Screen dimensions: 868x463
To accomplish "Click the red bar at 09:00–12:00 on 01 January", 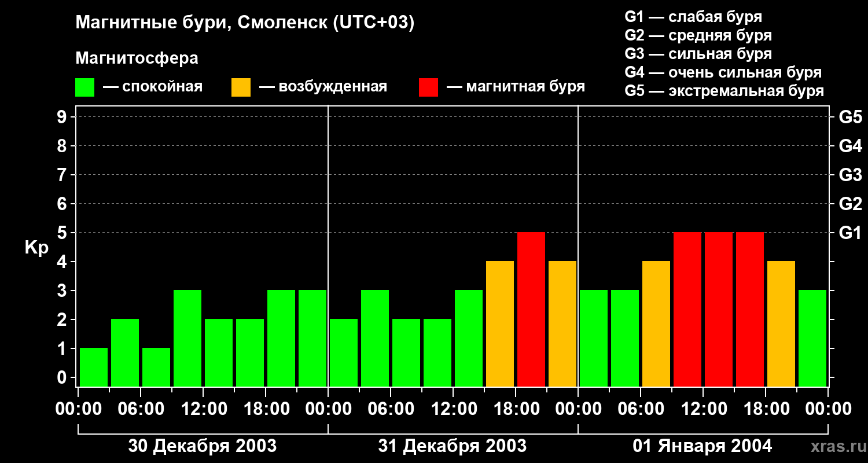I will 687,309.
